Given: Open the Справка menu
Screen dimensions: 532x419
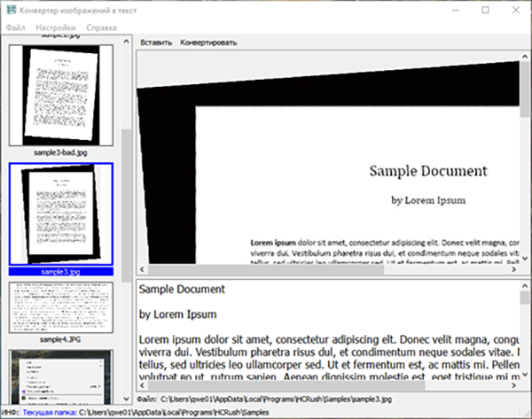Looking at the screenshot, I should (x=101, y=27).
